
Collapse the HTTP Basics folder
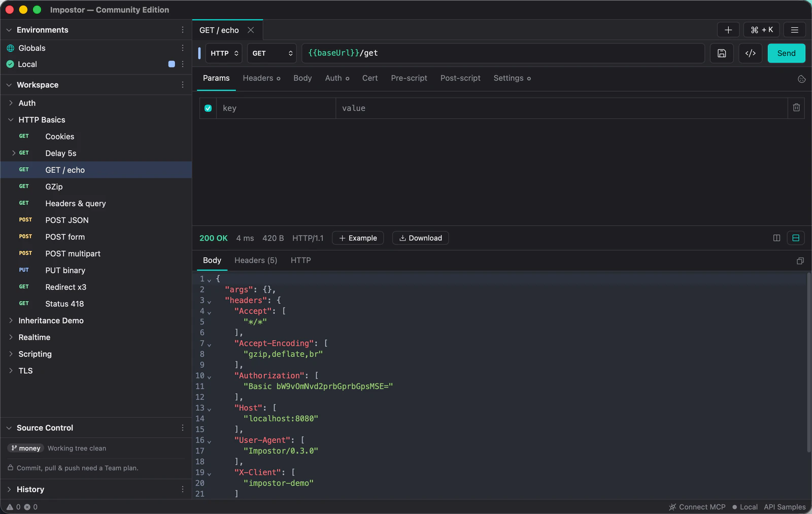point(11,119)
